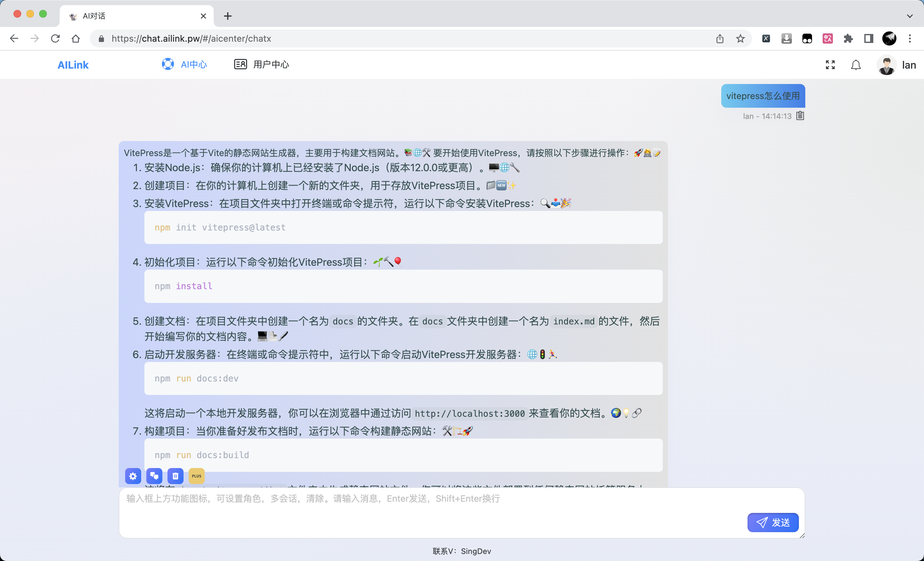Click the vitepress怎么使用 message bubble
The image size is (924, 561).
763,96
